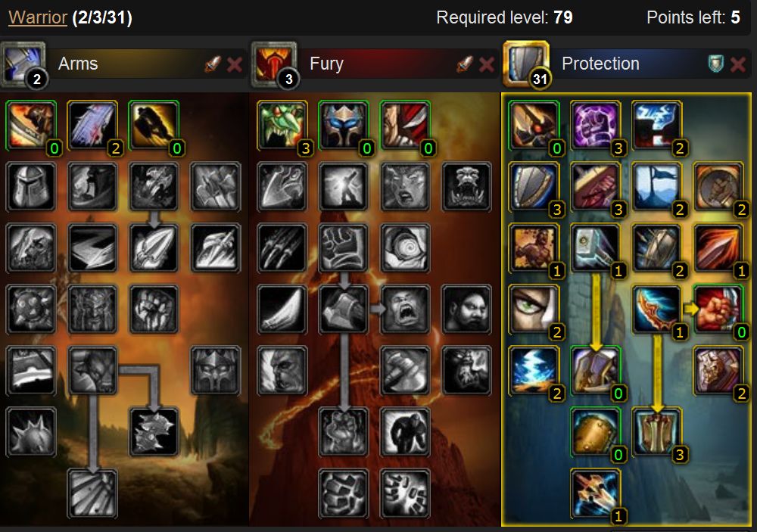The width and height of the screenshot is (757, 532).
Task: Click the green eye talent in Protection
Action: tap(534, 309)
